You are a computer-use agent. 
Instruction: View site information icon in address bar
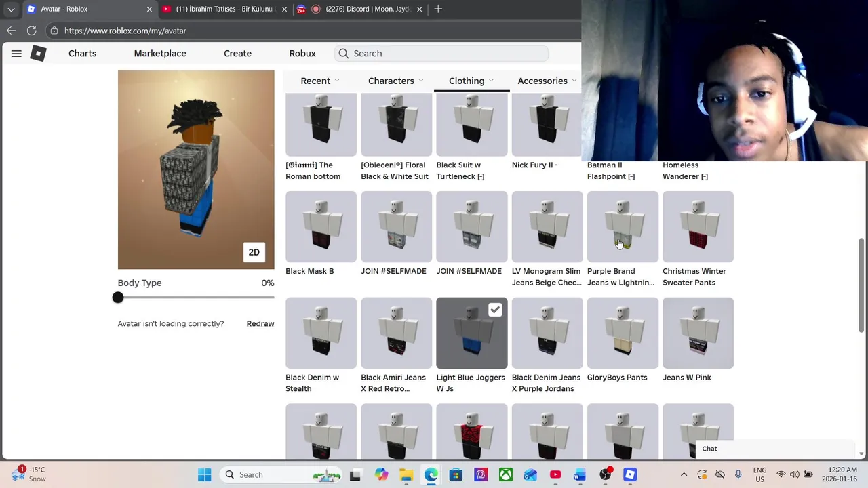point(54,30)
